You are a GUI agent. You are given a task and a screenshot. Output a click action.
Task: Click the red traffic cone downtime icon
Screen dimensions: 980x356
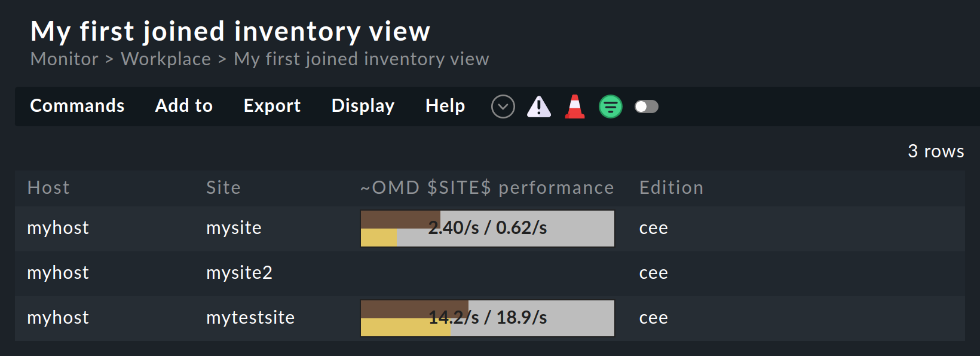pyautogui.click(x=575, y=107)
